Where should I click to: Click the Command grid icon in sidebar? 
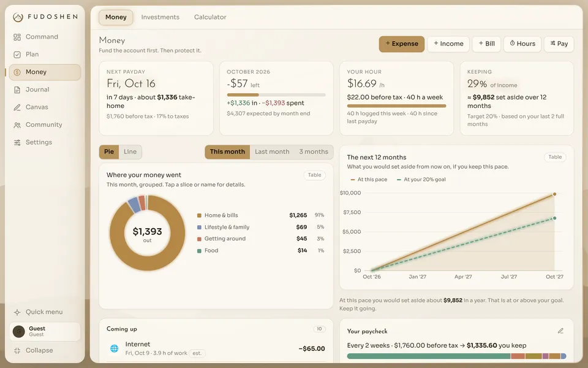[x=17, y=37]
